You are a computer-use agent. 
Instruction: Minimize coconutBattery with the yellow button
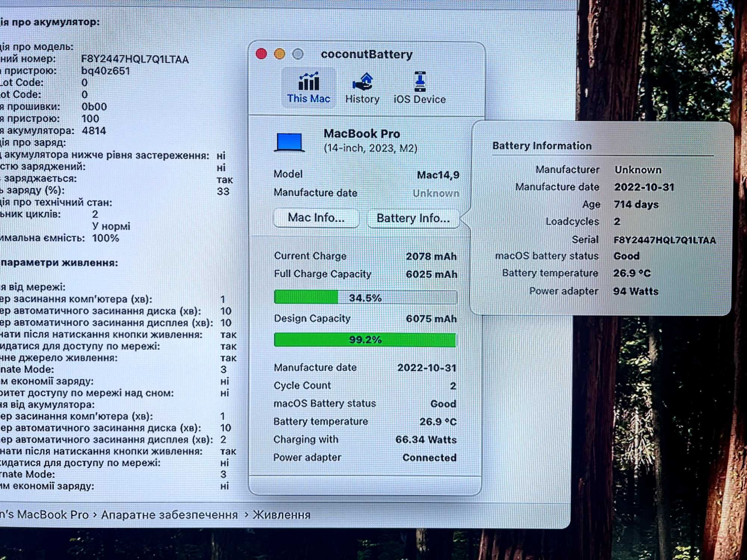click(x=279, y=54)
